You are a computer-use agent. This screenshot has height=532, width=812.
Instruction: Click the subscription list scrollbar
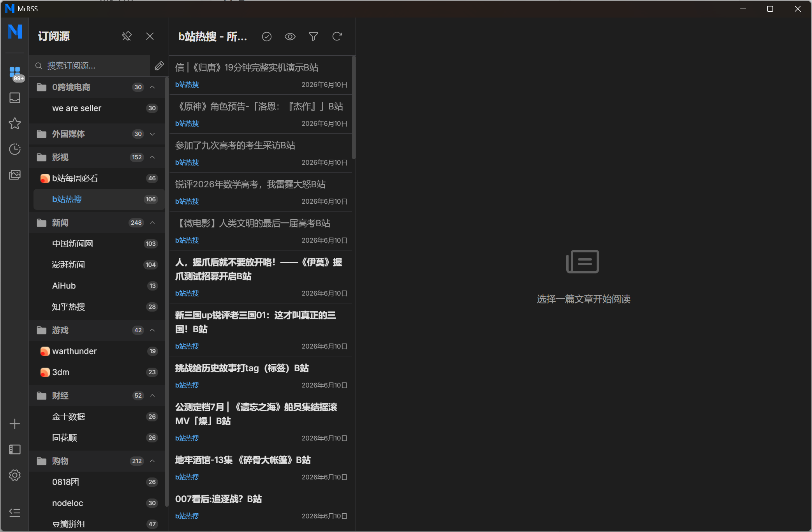[167, 292]
